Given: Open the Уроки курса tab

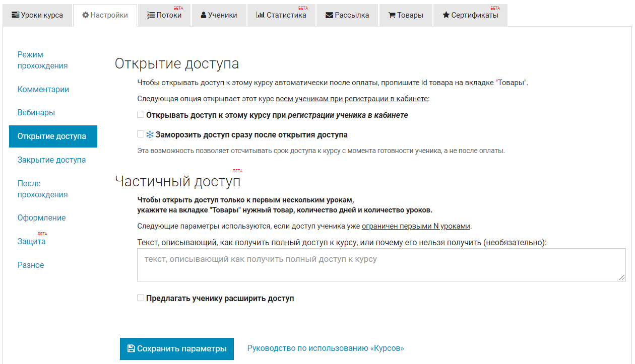Looking at the screenshot, I should [x=37, y=15].
